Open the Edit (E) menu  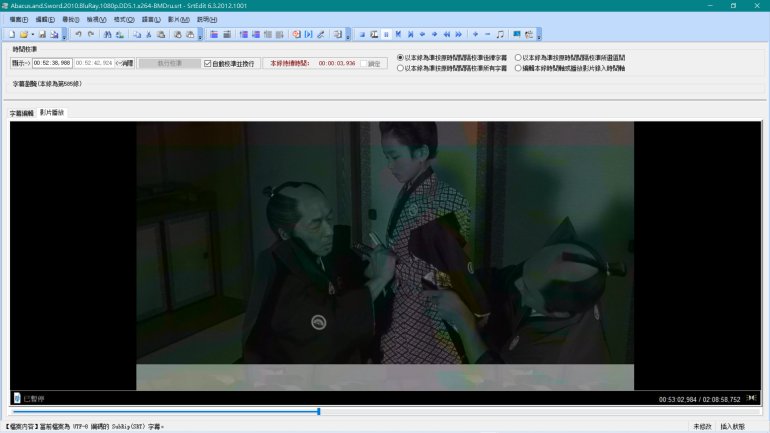tap(45, 20)
